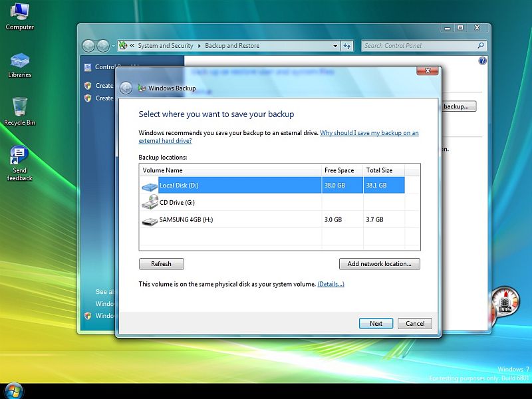Click the Local Disk (D:) drive icon
Viewport: 532px width, 399px height.
click(149, 186)
